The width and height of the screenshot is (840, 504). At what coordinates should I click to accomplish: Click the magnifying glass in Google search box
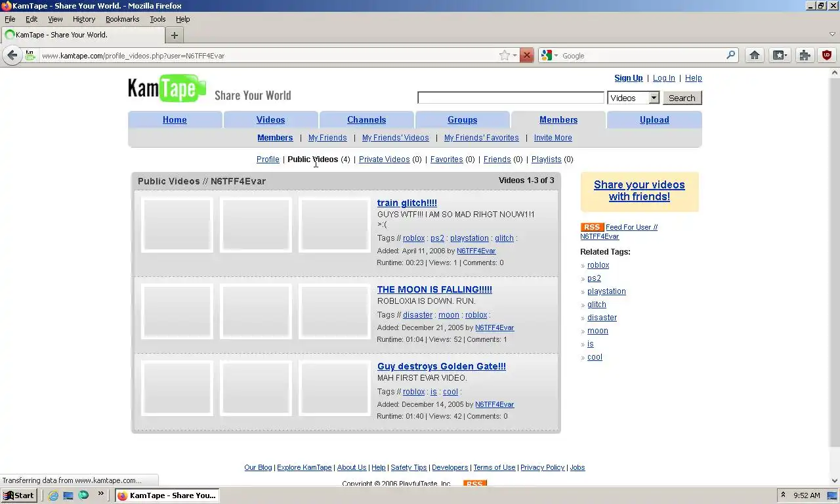730,56
